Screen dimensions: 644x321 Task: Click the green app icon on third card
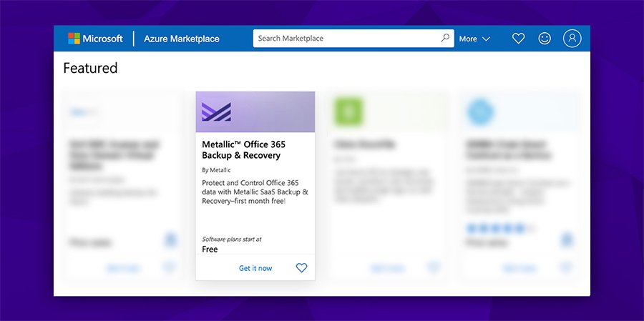point(348,112)
